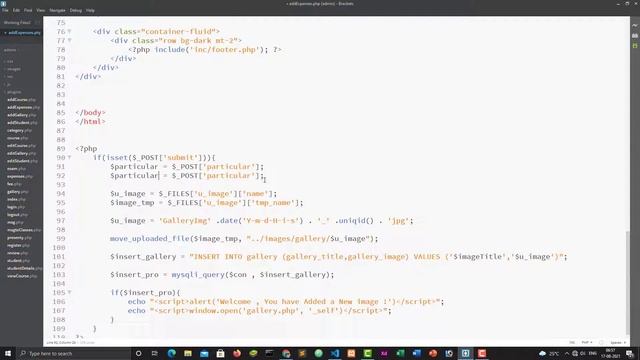Open the Find menu

pos(28,10)
